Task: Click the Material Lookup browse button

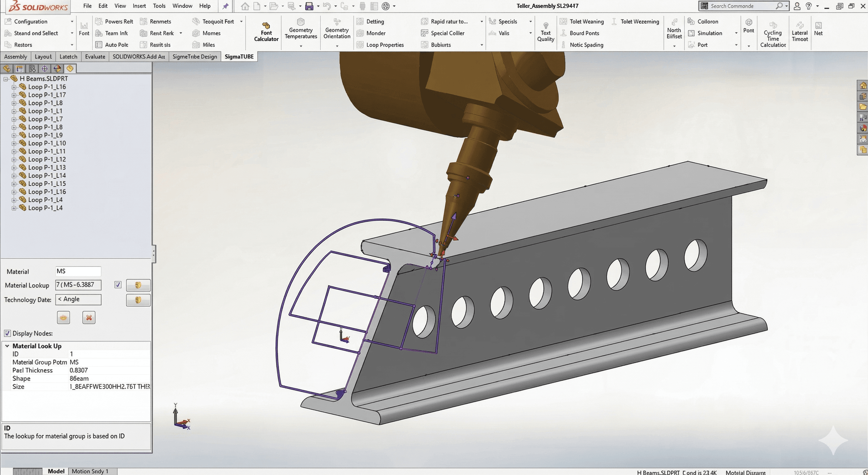Action: tap(138, 285)
